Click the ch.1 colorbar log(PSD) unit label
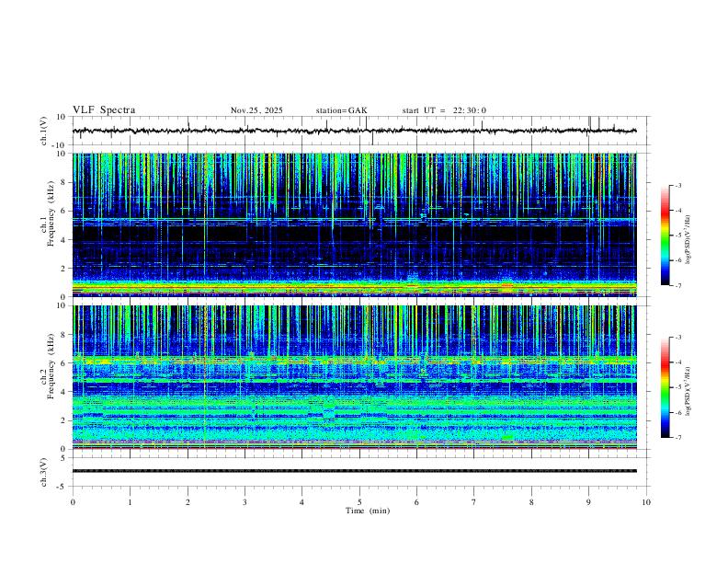728x563 pixels. pyautogui.click(x=688, y=240)
